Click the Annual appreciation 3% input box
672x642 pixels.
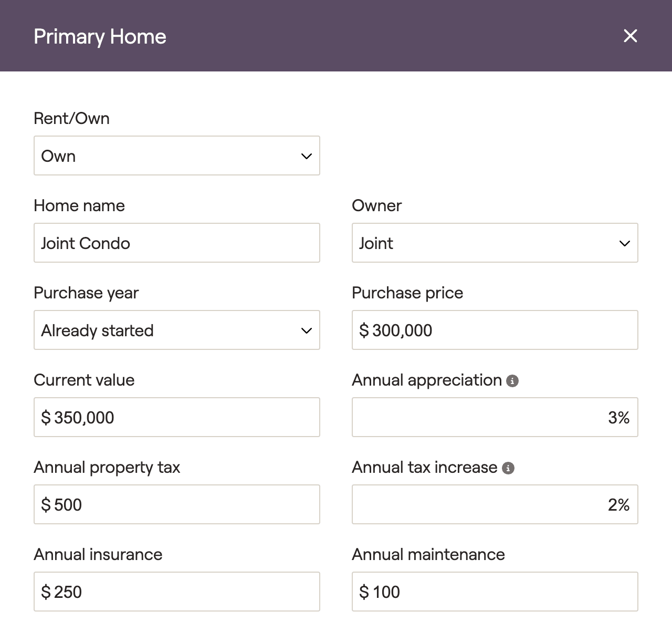pyautogui.click(x=495, y=418)
